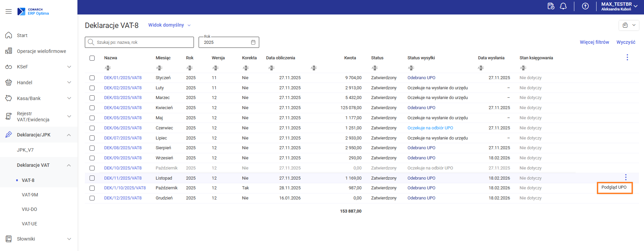Viewport: 644px width, 251px height.
Task: Select checkbox for DEK/06/2025/VAT8 row
Action: tap(92, 128)
